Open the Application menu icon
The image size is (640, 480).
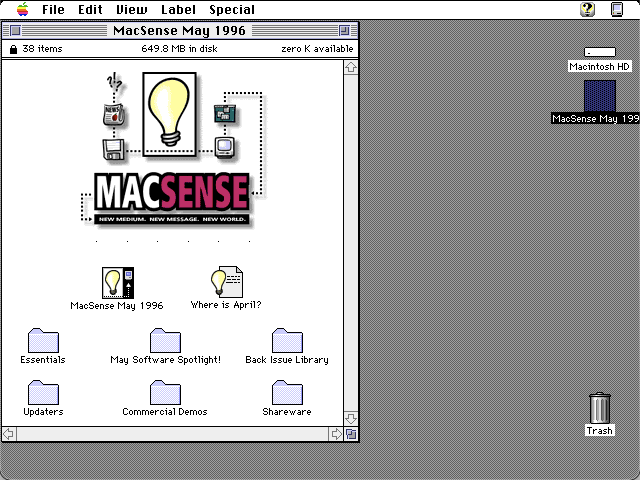617,9
